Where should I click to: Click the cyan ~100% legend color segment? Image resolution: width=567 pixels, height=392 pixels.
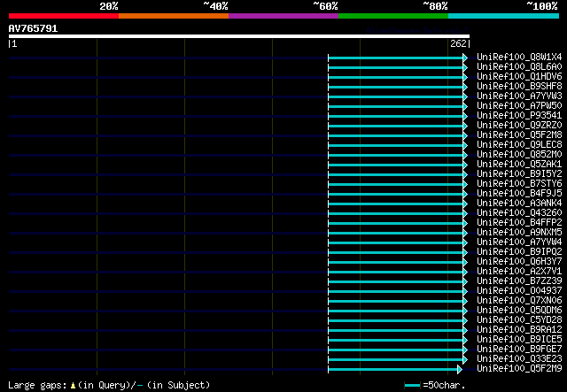pyautogui.click(x=504, y=16)
